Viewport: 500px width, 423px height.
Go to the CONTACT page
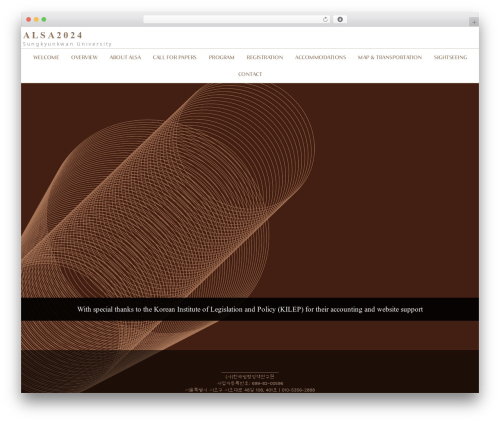click(x=250, y=74)
